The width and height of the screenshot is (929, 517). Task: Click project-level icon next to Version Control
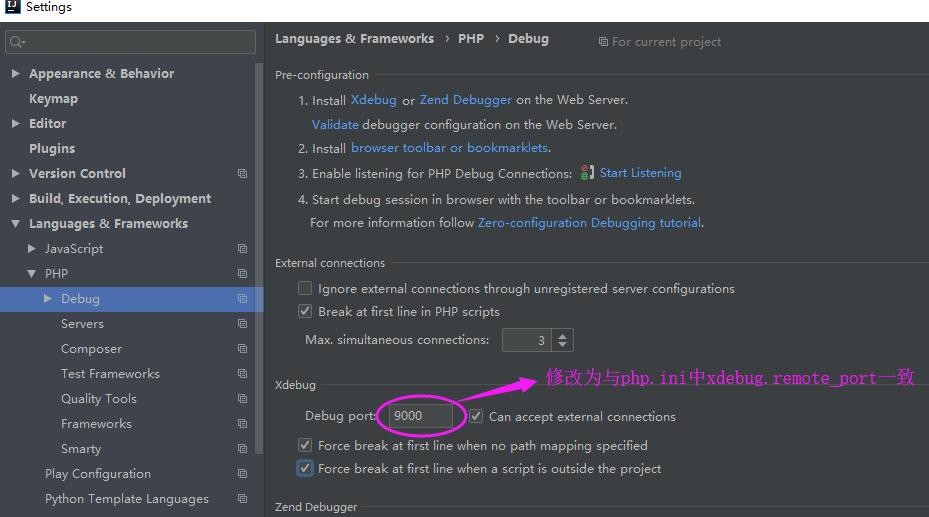click(242, 174)
